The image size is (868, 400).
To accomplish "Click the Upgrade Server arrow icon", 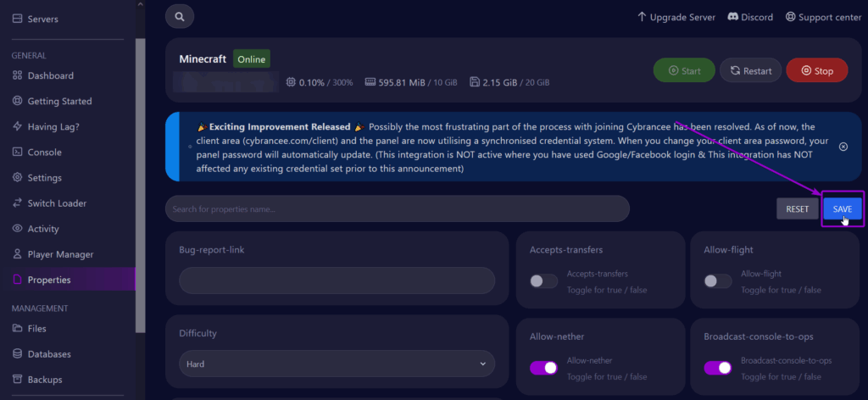I will 643,17.
